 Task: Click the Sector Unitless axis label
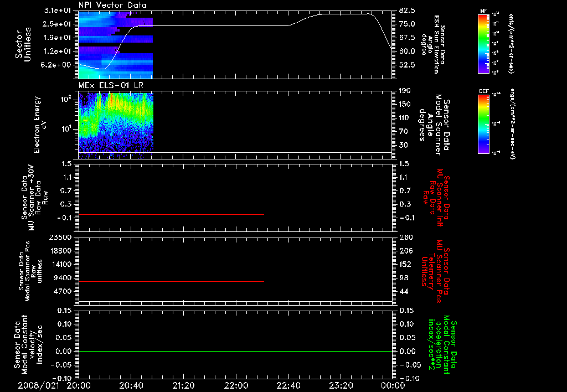click(23, 44)
